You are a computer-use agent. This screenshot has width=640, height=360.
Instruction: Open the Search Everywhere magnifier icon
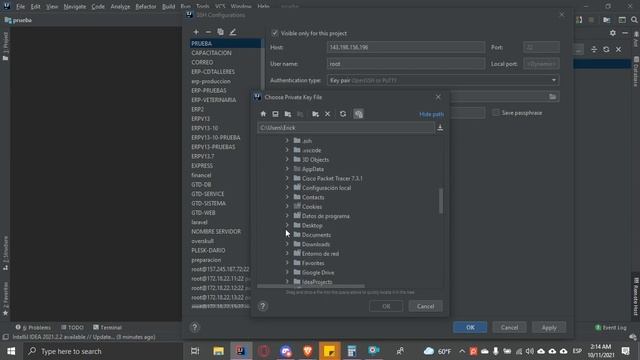pyautogui.click(x=634, y=20)
